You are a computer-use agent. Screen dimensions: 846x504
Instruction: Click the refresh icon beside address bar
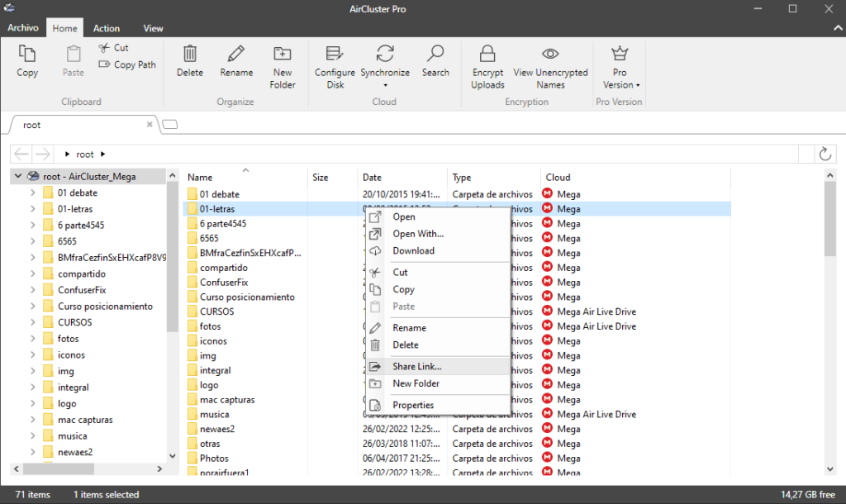tap(825, 155)
